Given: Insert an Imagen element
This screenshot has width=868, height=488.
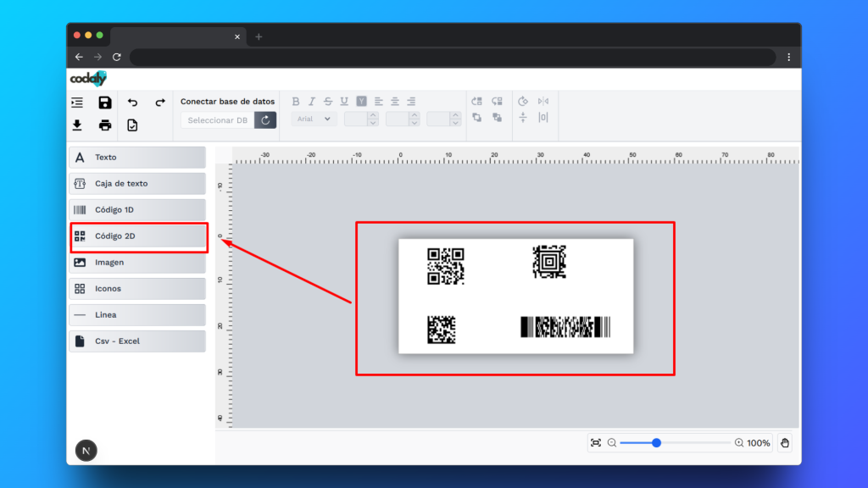Looking at the screenshot, I should click(137, 263).
